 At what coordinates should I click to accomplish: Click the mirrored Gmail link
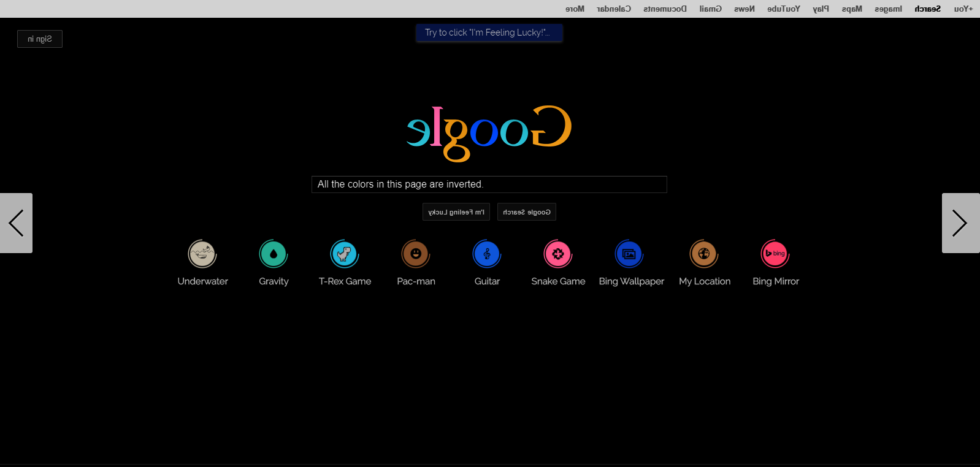pos(710,9)
